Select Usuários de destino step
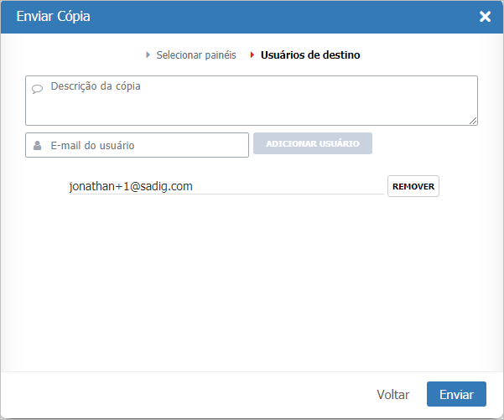504x420 pixels. [310, 55]
